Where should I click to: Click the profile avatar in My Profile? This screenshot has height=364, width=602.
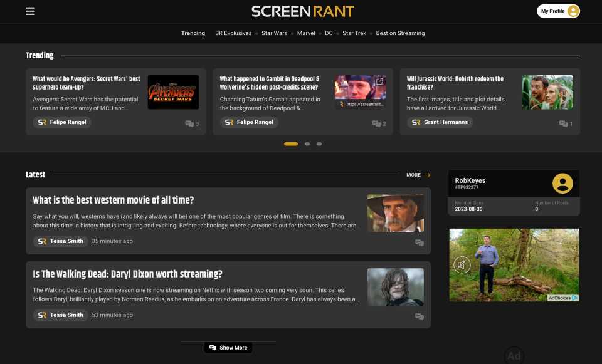[573, 11]
